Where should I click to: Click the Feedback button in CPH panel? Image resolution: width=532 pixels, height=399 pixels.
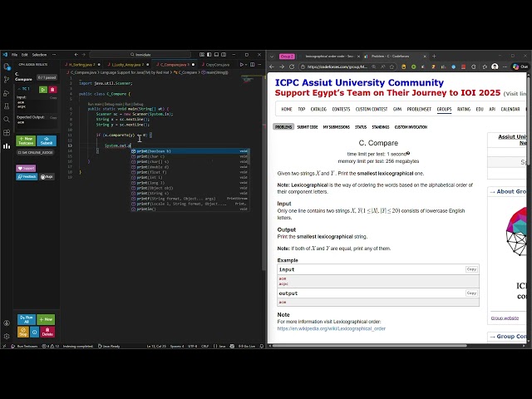click(27, 177)
